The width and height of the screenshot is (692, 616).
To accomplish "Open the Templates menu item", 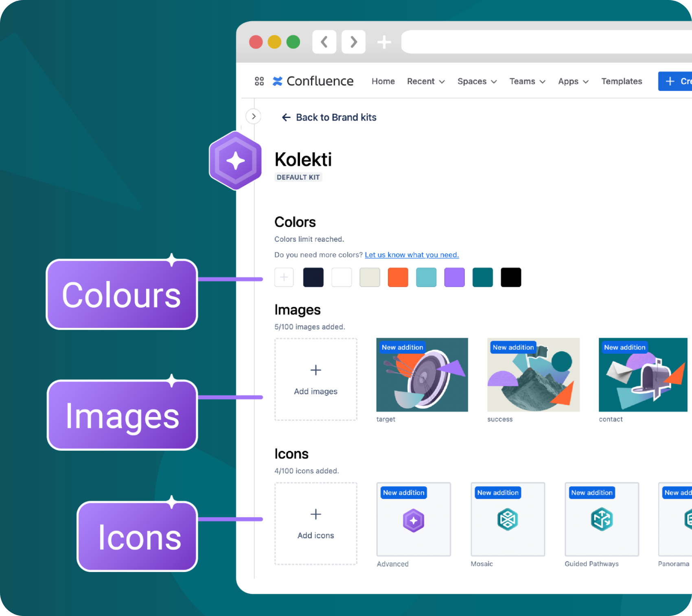I will point(622,81).
